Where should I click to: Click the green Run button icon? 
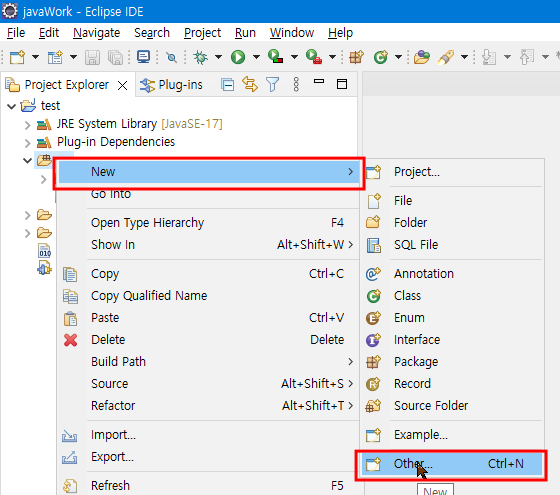click(238, 57)
